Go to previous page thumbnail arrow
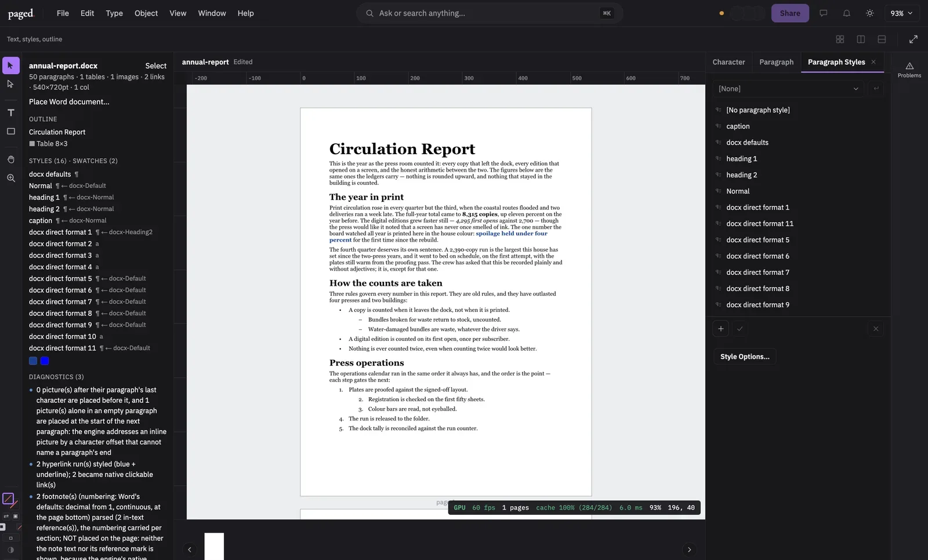This screenshot has width=928, height=560. tap(190, 550)
